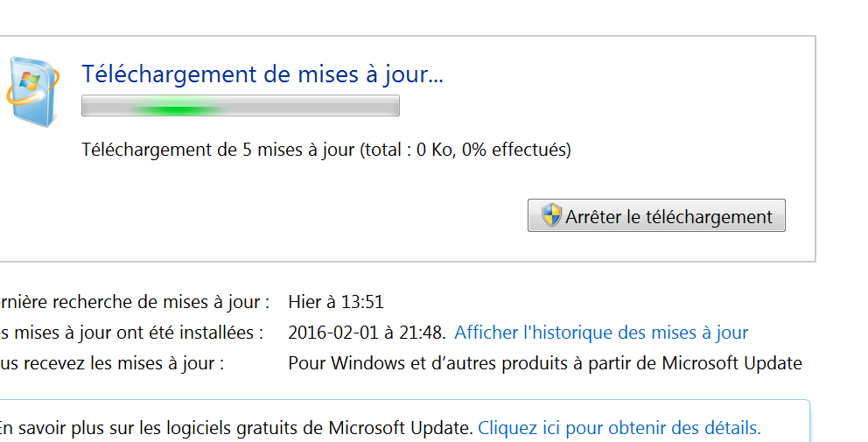Stop the download with Arrêter le téléchargement

coord(656,215)
